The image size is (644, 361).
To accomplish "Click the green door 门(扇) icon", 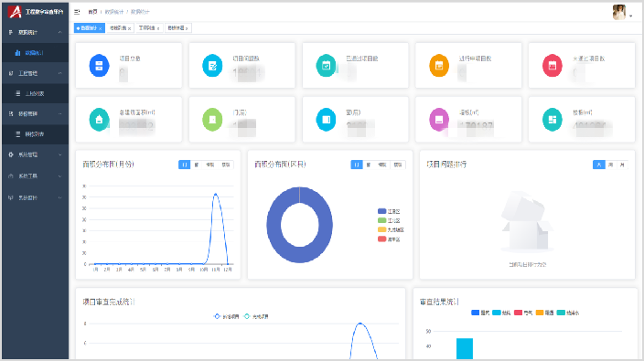I will tap(212, 120).
